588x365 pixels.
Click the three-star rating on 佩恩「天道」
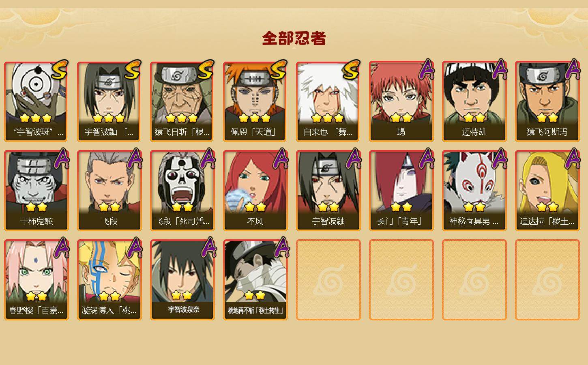coord(255,118)
